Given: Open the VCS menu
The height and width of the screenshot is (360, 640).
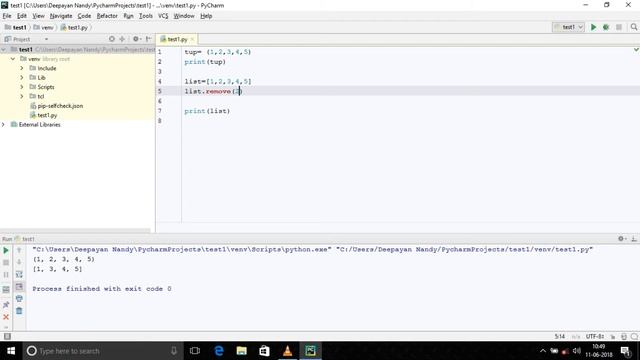Looking at the screenshot, I should [163, 16].
